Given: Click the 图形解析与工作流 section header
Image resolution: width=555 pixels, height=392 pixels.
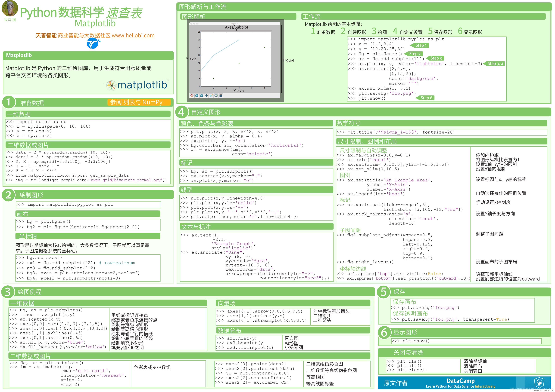Looking at the screenshot, I should pyautogui.click(x=364, y=7).
